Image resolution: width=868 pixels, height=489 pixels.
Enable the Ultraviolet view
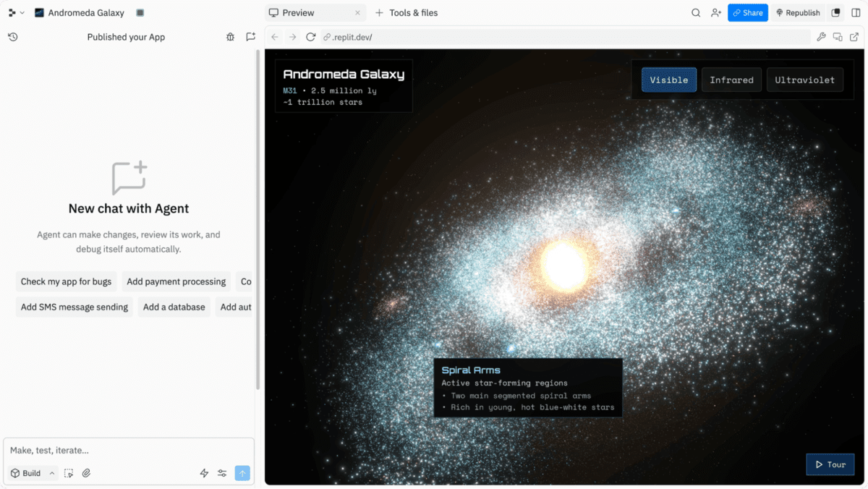(x=804, y=80)
